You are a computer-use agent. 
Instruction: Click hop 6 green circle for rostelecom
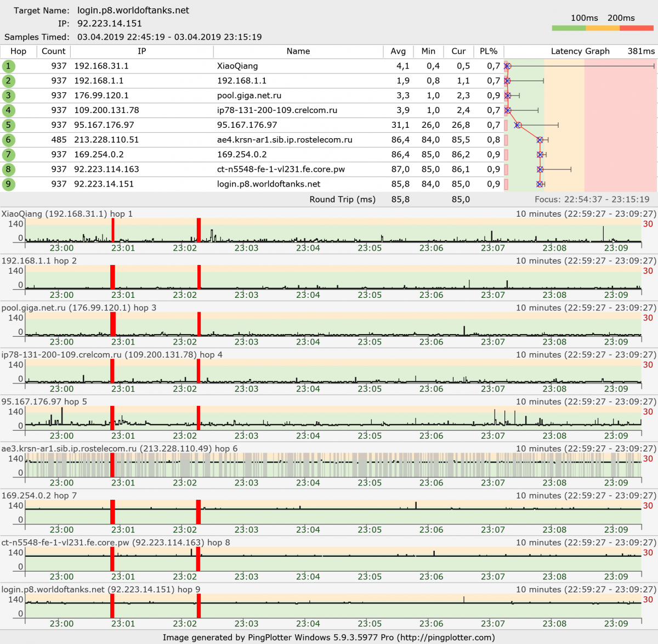pyautogui.click(x=8, y=140)
